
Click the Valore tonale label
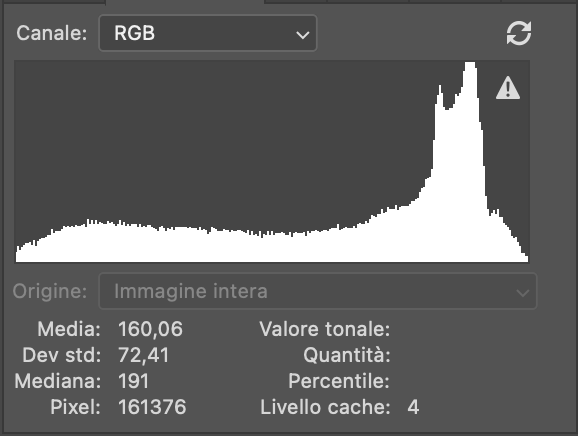click(x=325, y=329)
